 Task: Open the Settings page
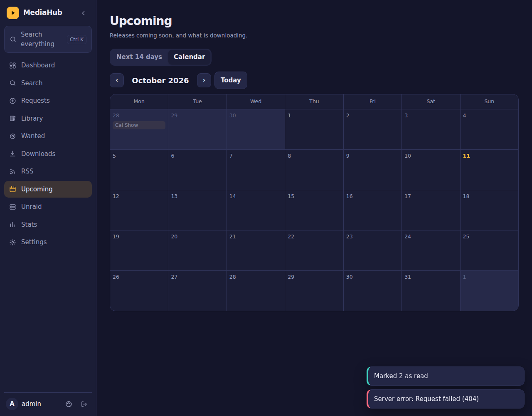tap(48, 242)
